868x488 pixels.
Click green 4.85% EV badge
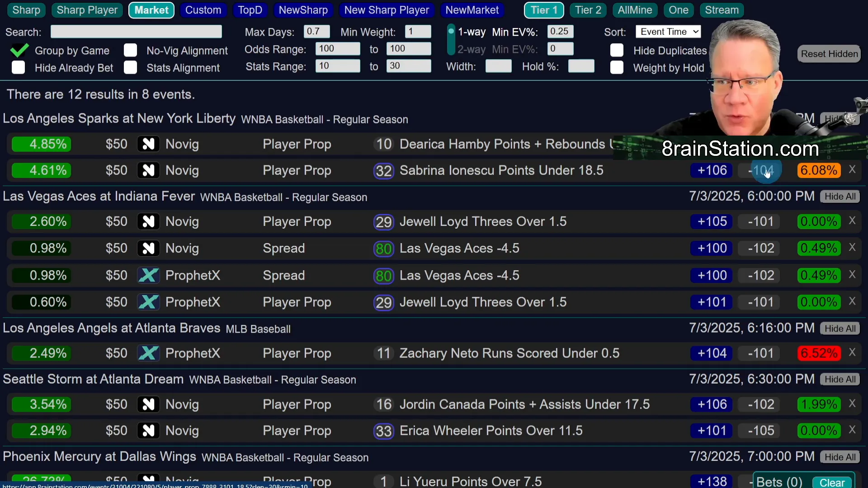coord(42,144)
